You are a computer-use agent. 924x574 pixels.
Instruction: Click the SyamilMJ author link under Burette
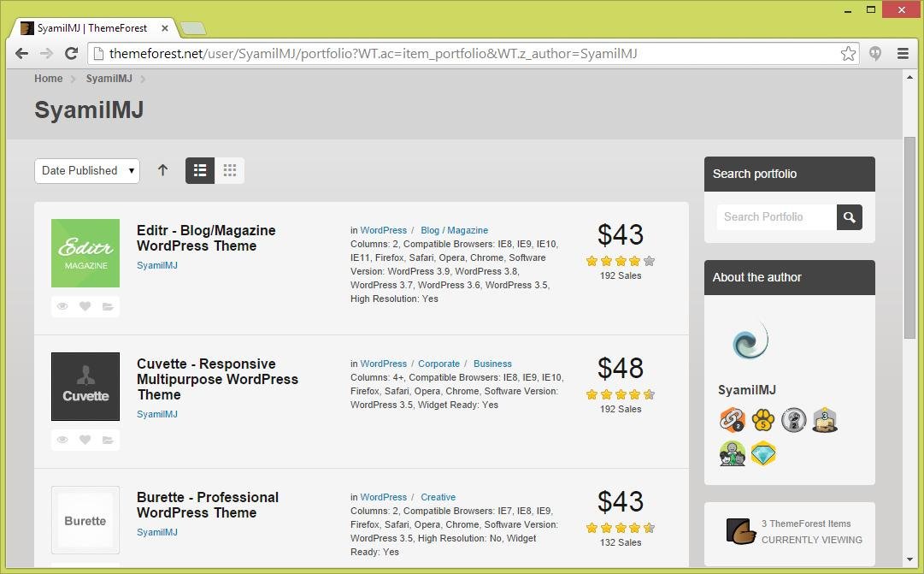click(157, 532)
